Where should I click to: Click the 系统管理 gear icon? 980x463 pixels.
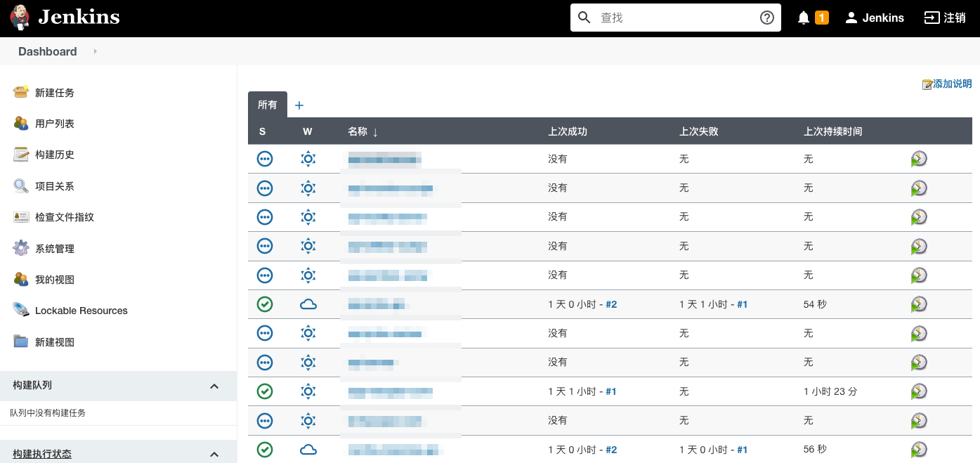click(21, 248)
